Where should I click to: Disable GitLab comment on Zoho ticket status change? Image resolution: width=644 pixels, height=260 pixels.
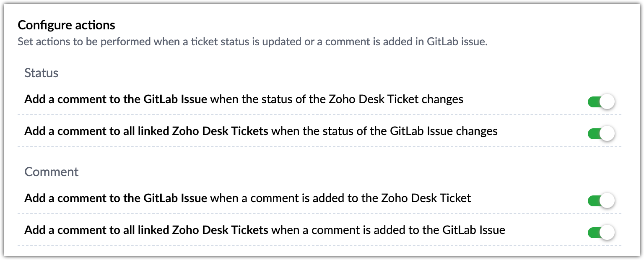[601, 101]
